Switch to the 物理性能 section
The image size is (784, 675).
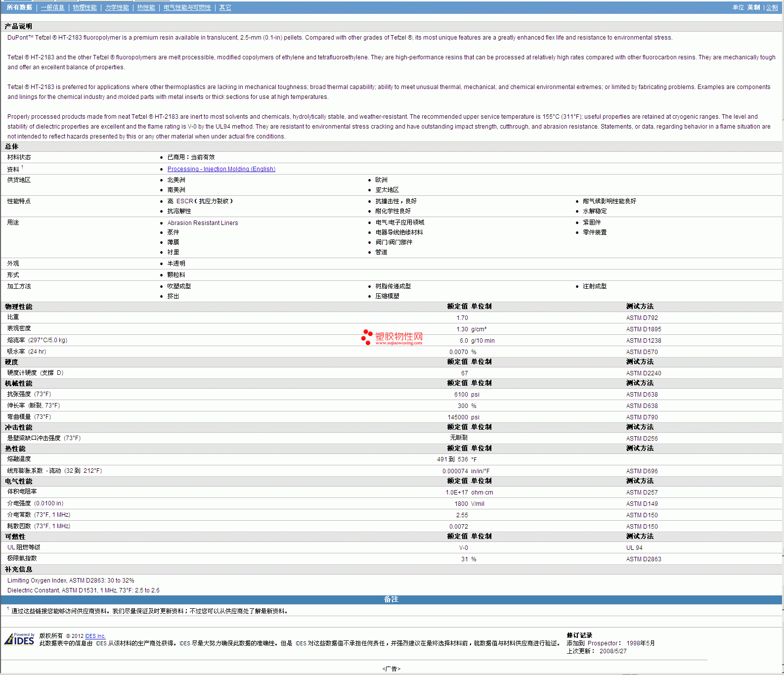click(x=85, y=7)
